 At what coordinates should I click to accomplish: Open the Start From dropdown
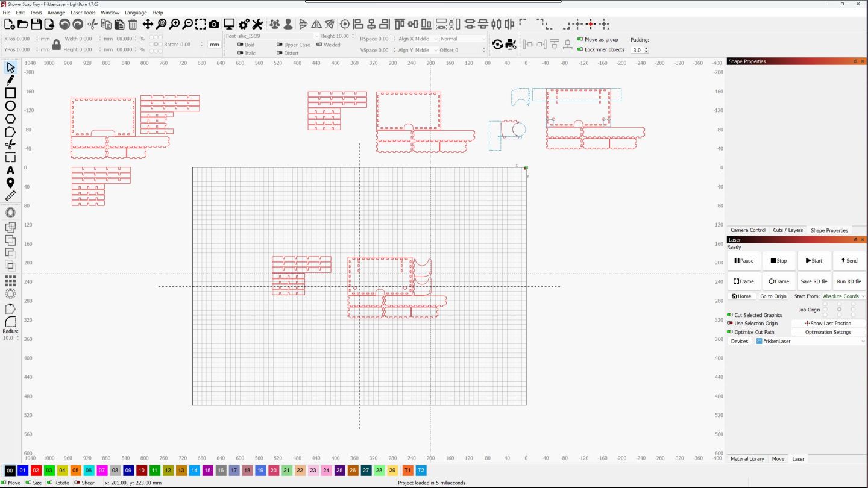pos(843,296)
